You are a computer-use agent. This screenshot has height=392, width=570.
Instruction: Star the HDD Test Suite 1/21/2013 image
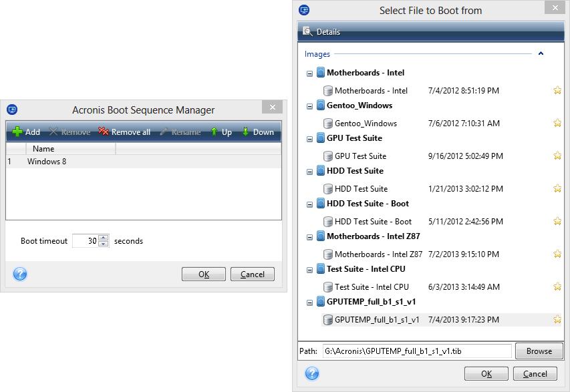[557, 188]
